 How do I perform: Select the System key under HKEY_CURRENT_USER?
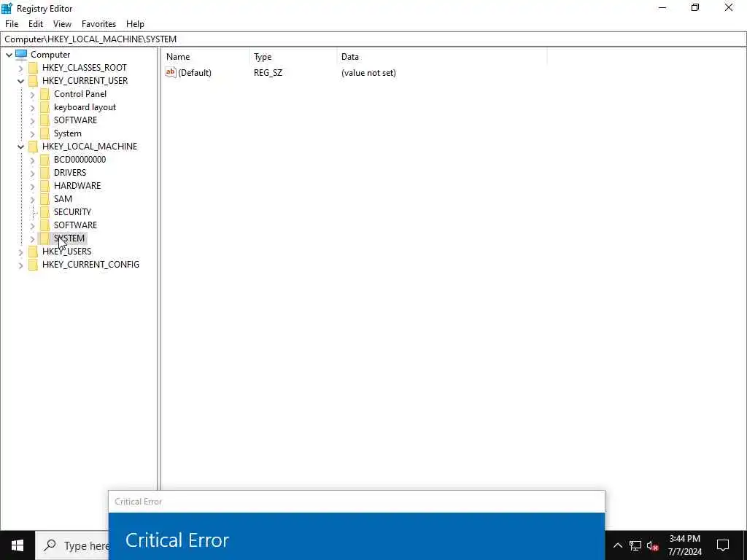68,133
